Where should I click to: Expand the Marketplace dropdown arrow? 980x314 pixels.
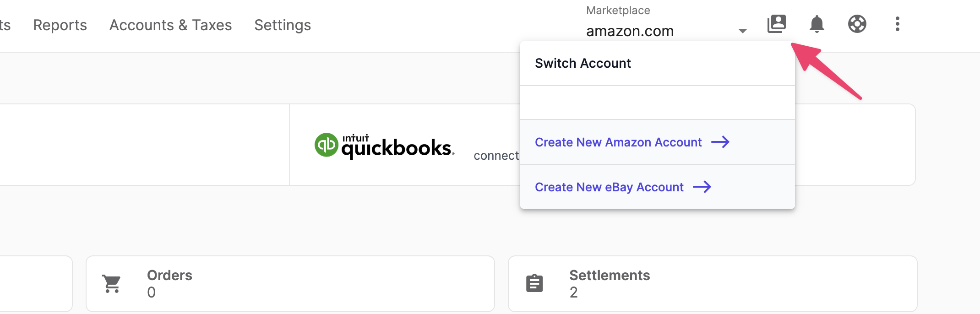click(743, 31)
